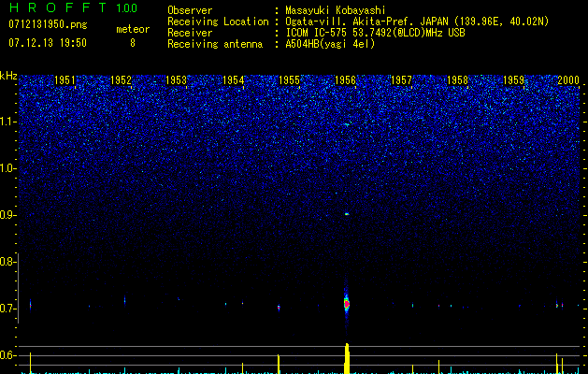Viewport: 588px width, 374px height.
Task: Click the 1952 time marker
Action: point(121,80)
